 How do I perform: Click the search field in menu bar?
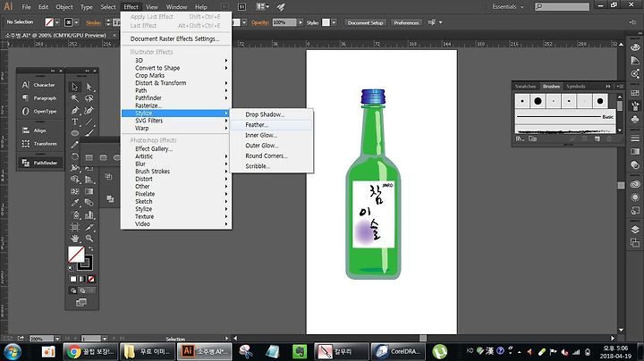(x=562, y=6)
